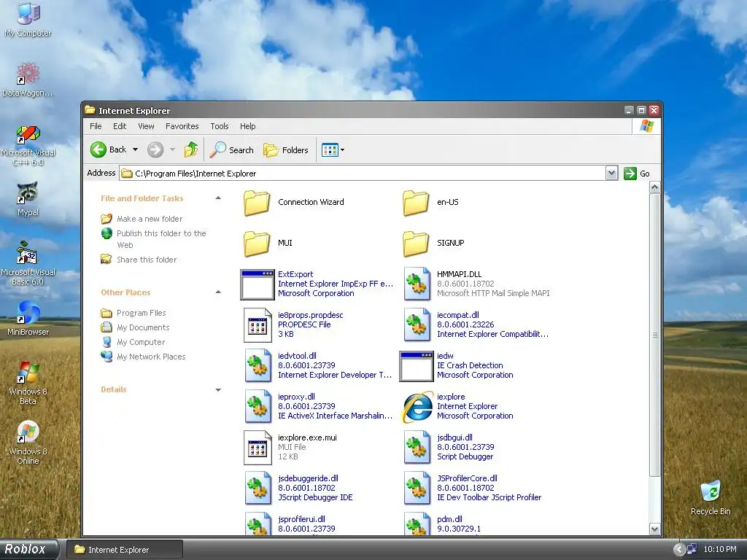The height and width of the screenshot is (560, 747).
Task: Select the iexplore Internet Explorer icon
Action: pos(417,407)
